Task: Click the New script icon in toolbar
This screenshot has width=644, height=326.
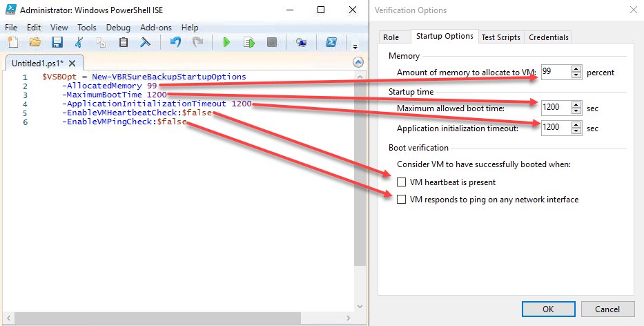Action: point(13,42)
